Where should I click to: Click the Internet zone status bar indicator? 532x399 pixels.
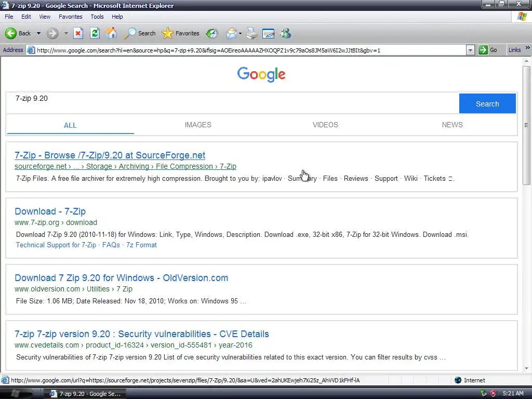tap(470, 380)
